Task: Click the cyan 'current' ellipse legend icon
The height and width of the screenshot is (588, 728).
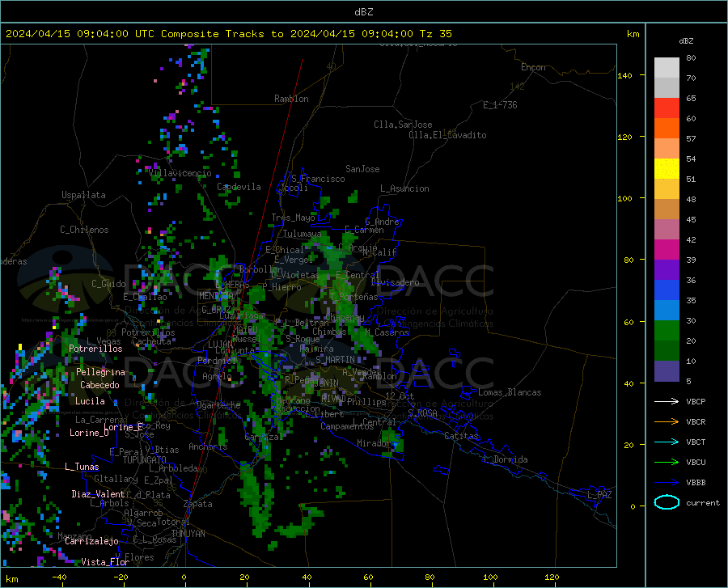Action: point(667,502)
